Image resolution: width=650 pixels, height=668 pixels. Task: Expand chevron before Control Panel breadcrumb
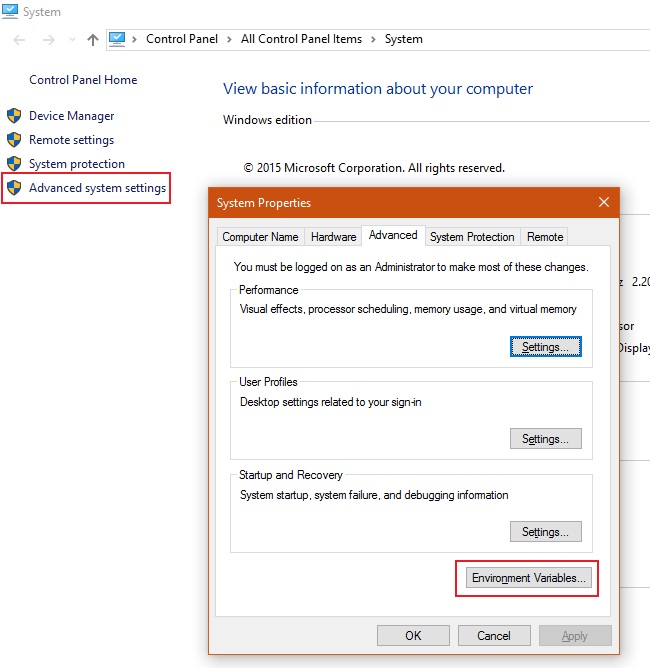coord(135,40)
